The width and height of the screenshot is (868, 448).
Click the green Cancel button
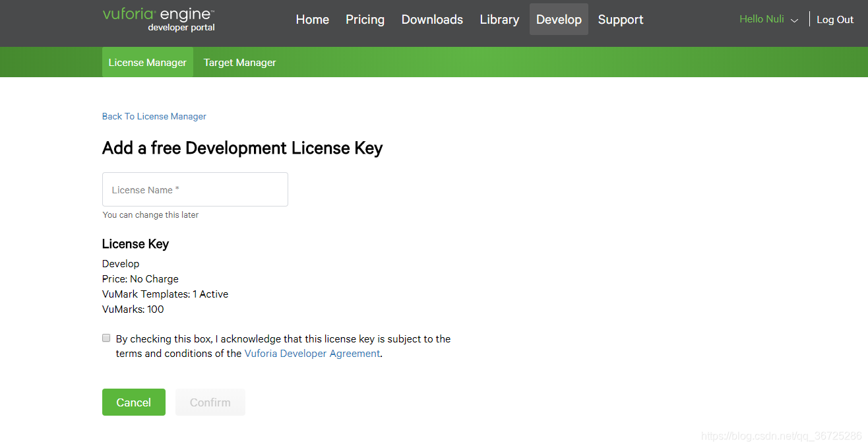pyautogui.click(x=134, y=402)
